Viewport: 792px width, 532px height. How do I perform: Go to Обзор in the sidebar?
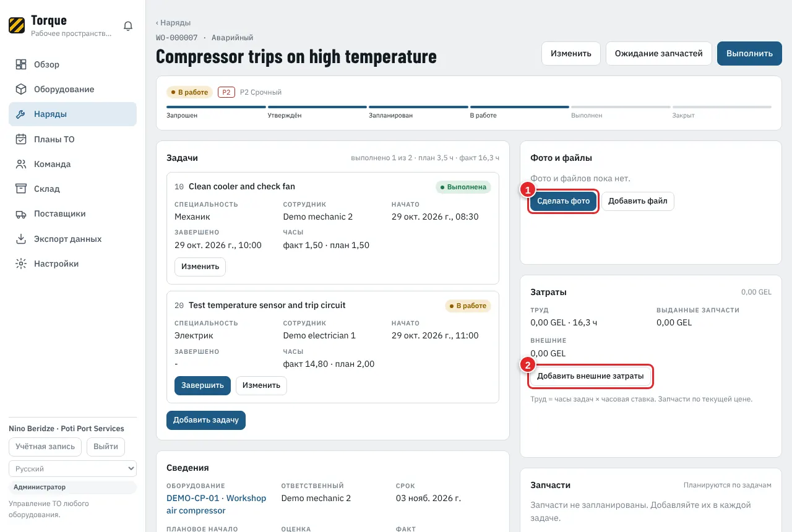tap(72, 64)
